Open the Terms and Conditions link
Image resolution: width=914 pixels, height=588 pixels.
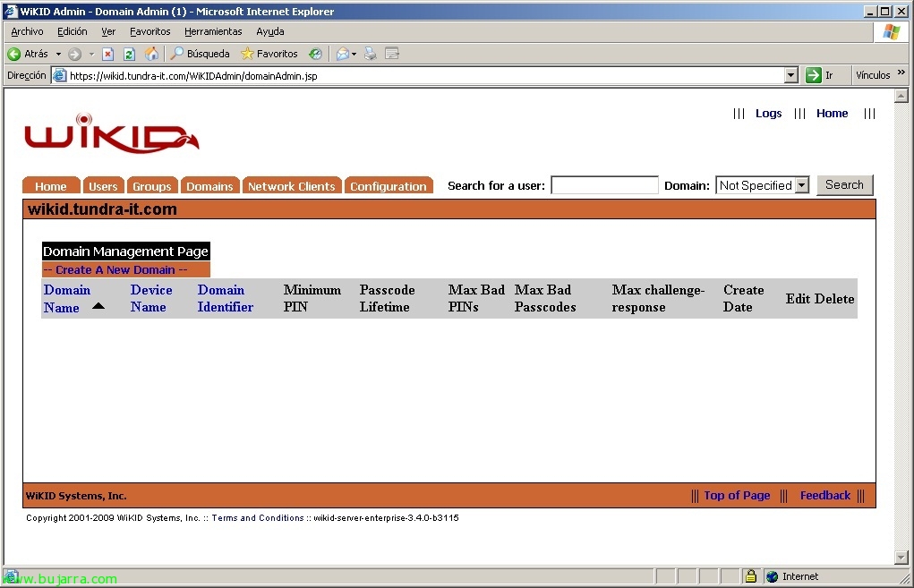click(258, 517)
